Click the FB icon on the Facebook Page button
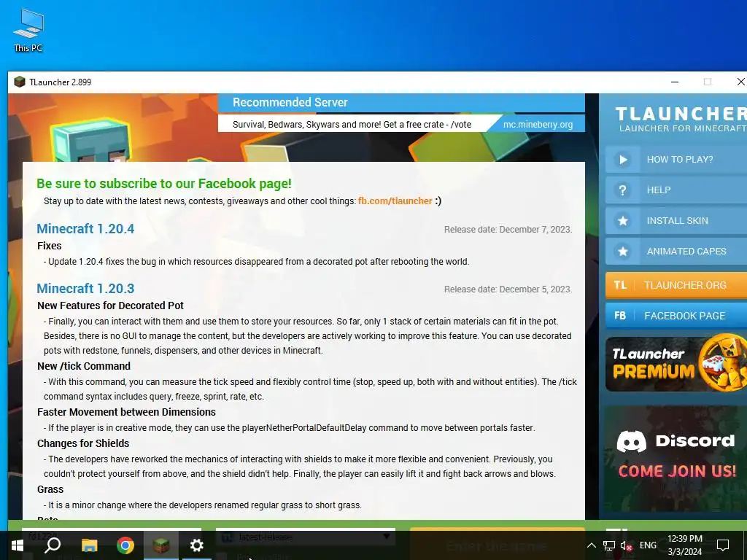Screen dimensions: 747x560 coord(620,316)
